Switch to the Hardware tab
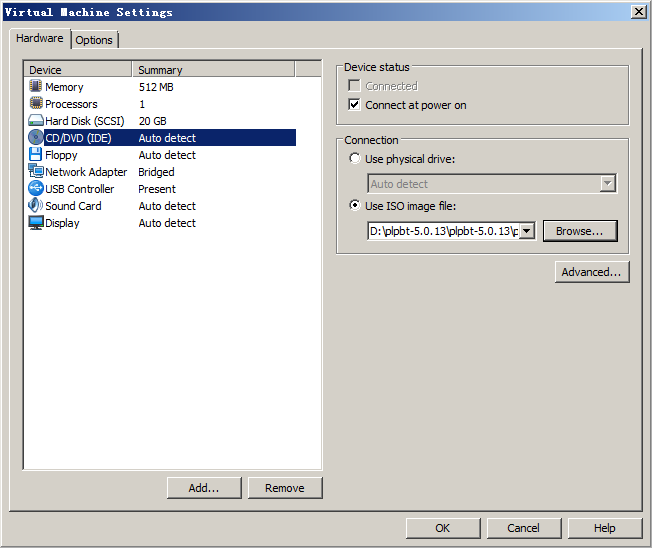The height and width of the screenshot is (548, 652). click(40, 39)
